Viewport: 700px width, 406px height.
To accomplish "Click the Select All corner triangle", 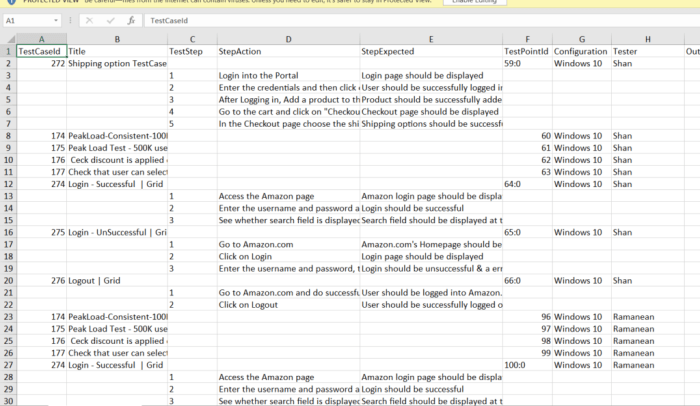I will click(x=10, y=39).
